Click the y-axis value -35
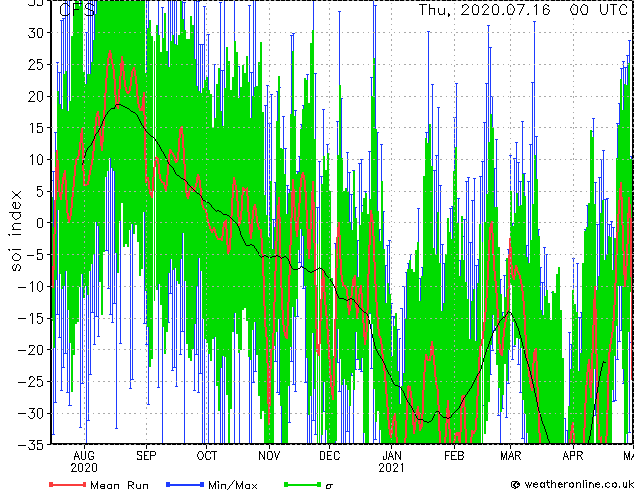The height and width of the screenshot is (490, 634). tap(31, 445)
